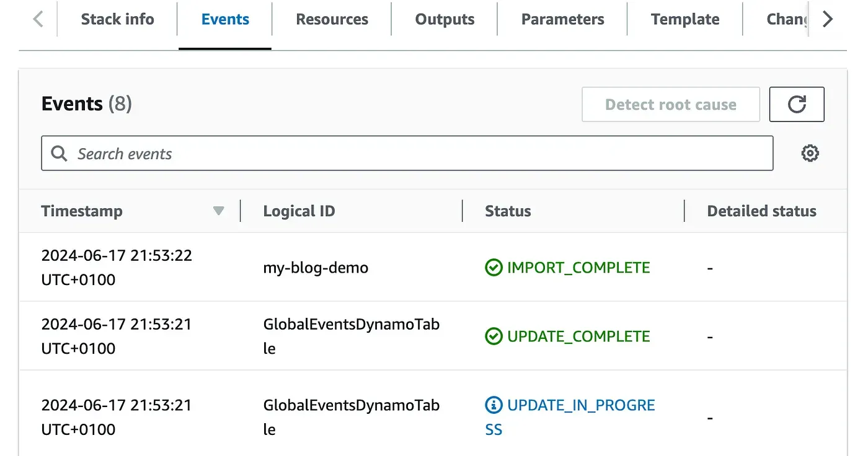Click the UPDATE_COMPLETE green check icon
Viewport: 868px width, 456px height.
point(494,336)
